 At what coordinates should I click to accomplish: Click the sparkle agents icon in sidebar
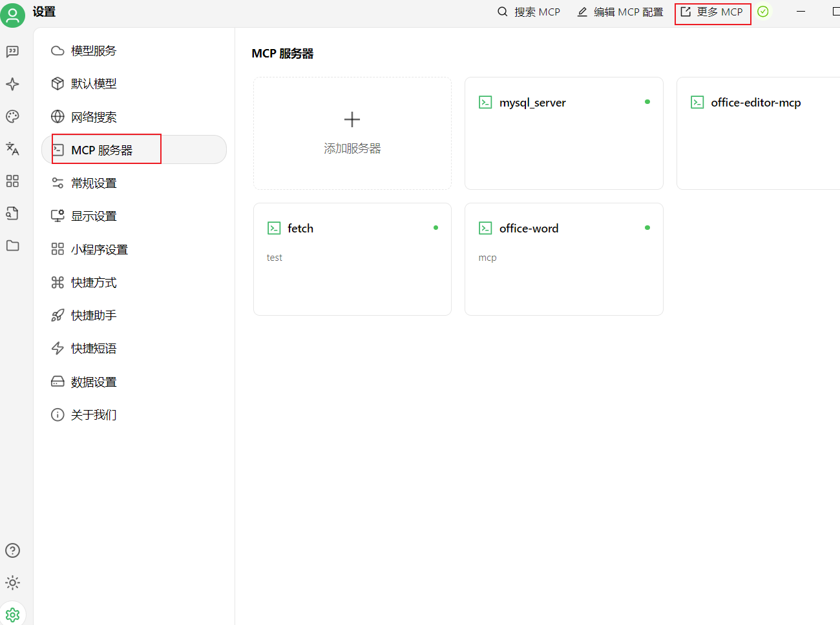[x=12, y=84]
